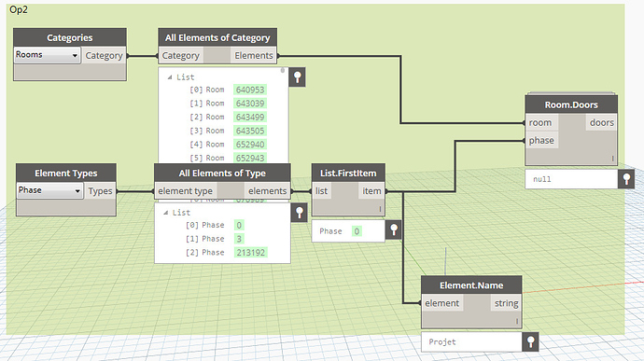644x361 pixels.
Task: Open the Rooms category dropdown
Action: (47, 55)
